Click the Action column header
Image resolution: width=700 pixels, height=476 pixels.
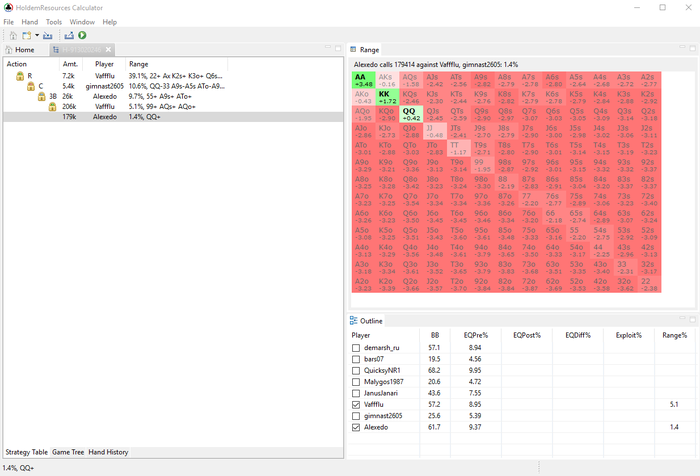(17, 64)
